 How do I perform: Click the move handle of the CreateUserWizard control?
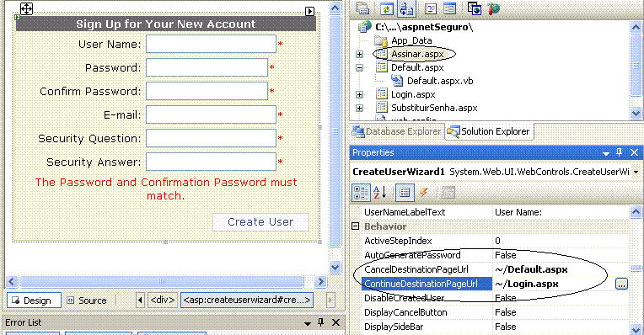coord(26,8)
